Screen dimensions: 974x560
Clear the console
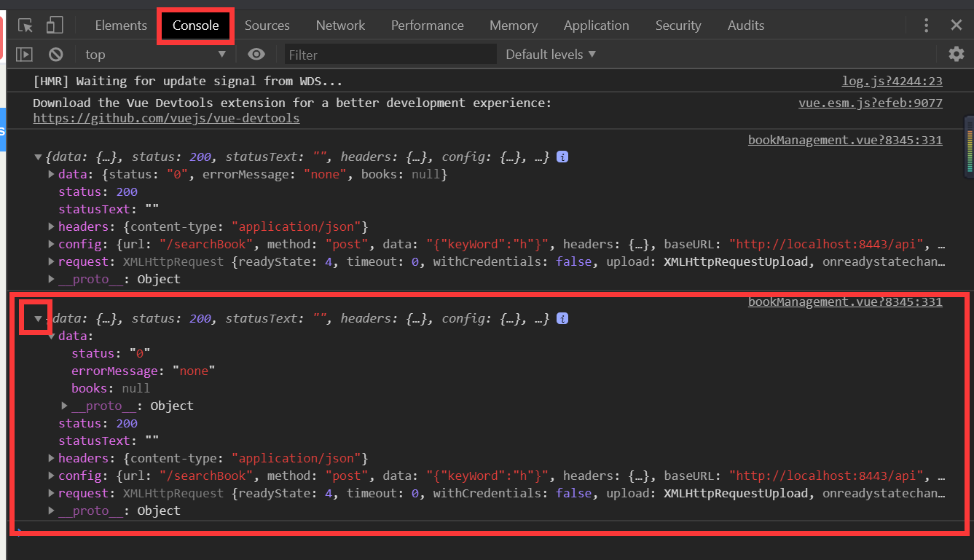[55, 54]
